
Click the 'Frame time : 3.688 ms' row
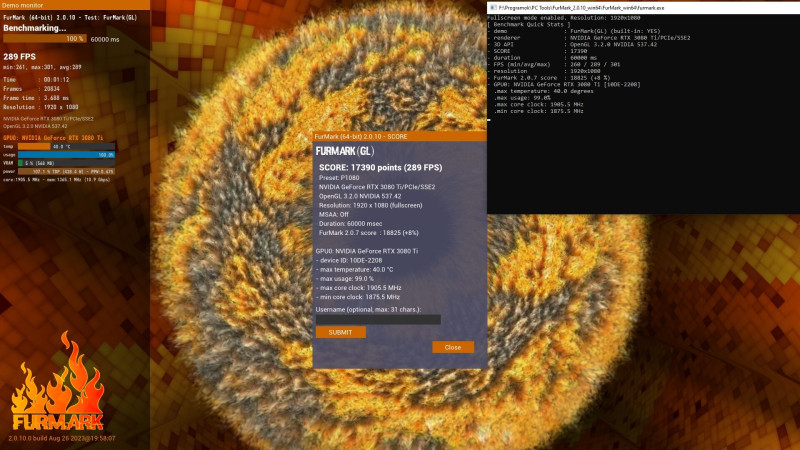pyautogui.click(x=36, y=98)
